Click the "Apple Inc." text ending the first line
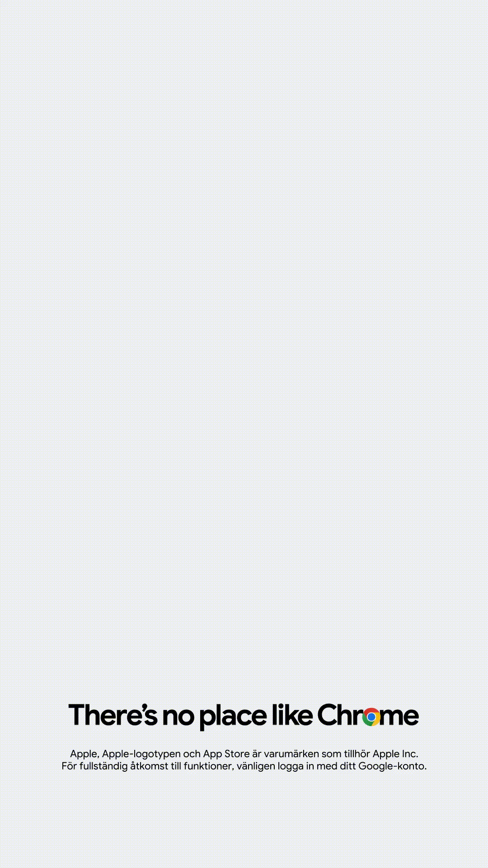488x868 pixels. click(395, 754)
